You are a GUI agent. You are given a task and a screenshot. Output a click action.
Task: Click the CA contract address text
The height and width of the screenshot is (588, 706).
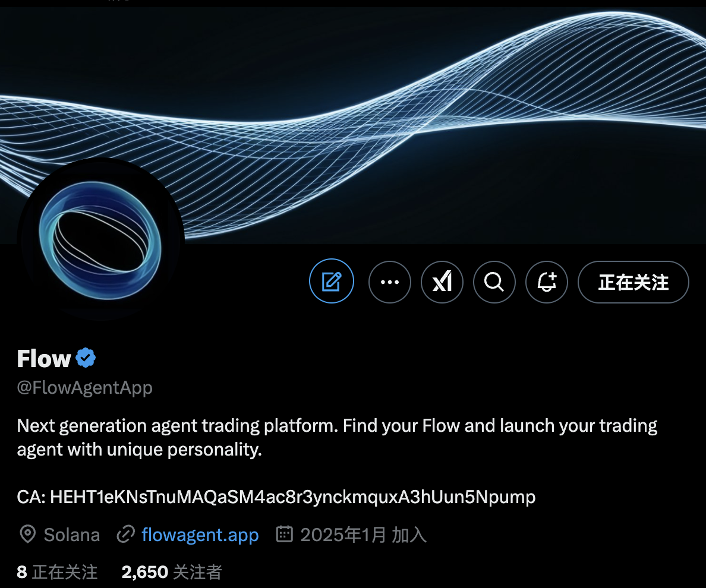pyautogui.click(x=276, y=497)
